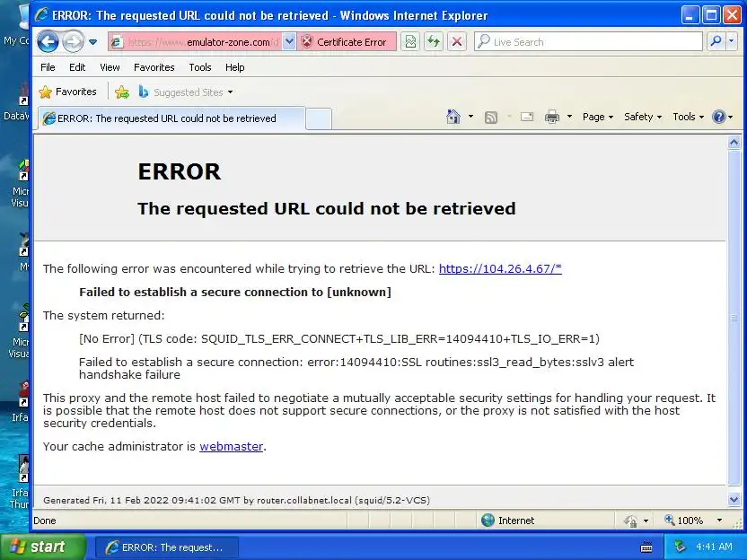Refresh the page with the Refresh icon
Image resolution: width=747 pixels, height=560 pixels.
coord(433,42)
